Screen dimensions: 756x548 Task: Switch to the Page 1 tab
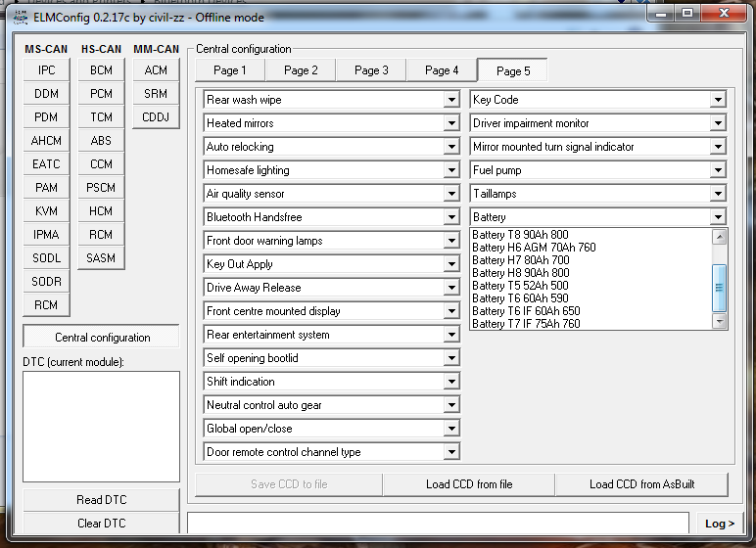point(230,70)
